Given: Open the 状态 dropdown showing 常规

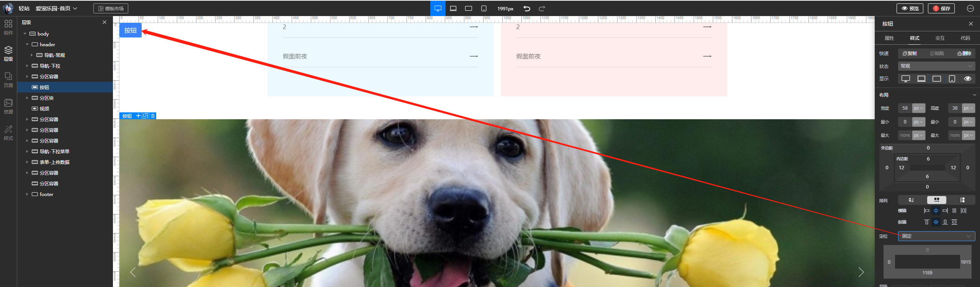Looking at the screenshot, I should point(936,66).
